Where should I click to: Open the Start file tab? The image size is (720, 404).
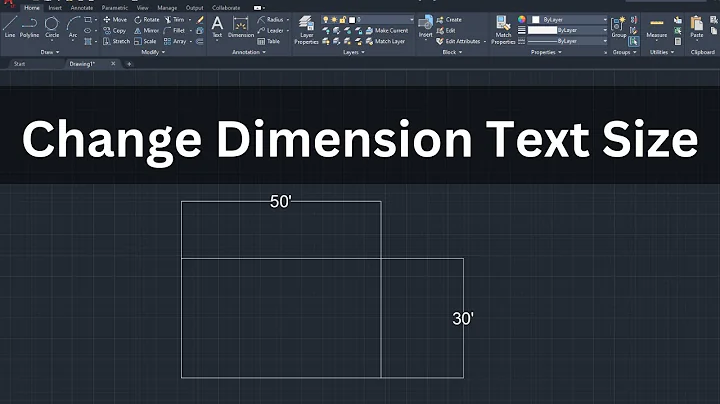coord(19,64)
